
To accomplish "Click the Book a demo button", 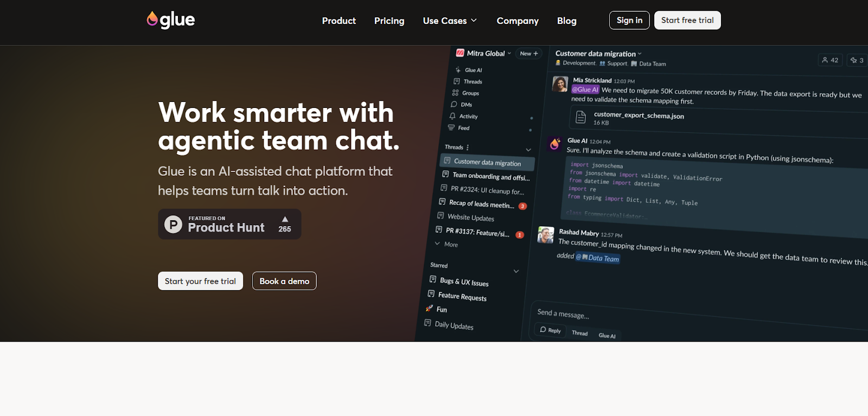I will [284, 281].
